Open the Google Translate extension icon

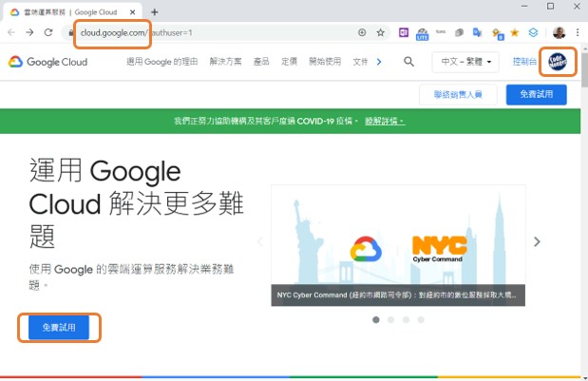(477, 32)
